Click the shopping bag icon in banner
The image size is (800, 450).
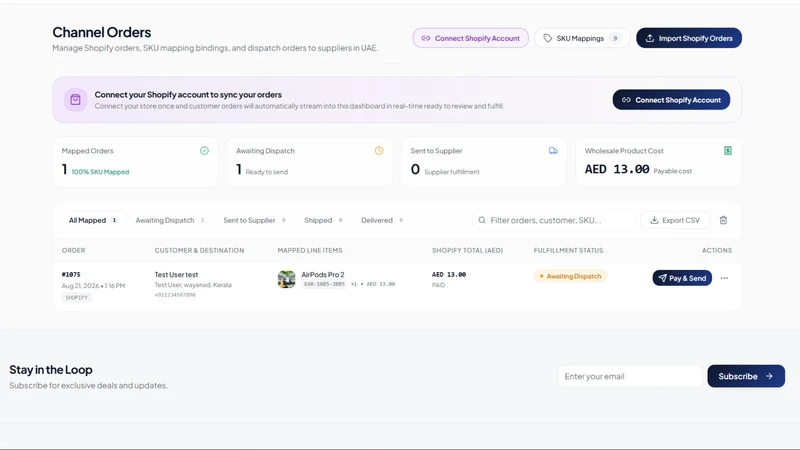[76, 99]
